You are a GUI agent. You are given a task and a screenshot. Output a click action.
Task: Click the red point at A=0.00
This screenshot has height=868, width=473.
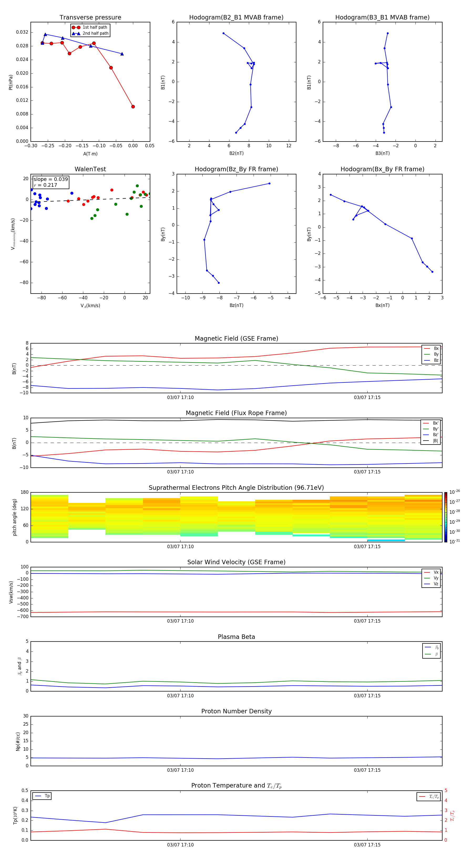click(133, 107)
